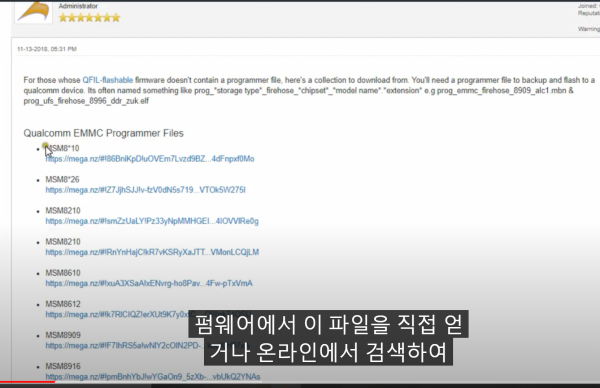Open the MSM8916 mega.nz download link
The image size is (600, 388).
(x=153, y=377)
